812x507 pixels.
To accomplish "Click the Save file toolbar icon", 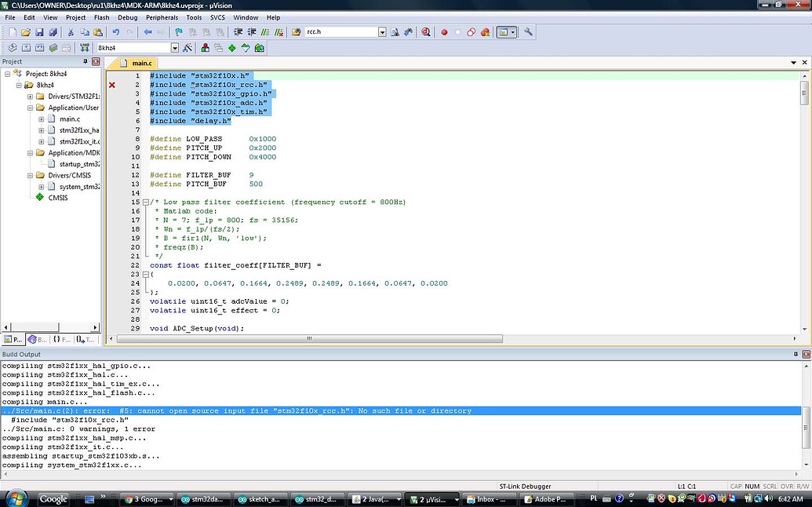I will click(x=39, y=32).
